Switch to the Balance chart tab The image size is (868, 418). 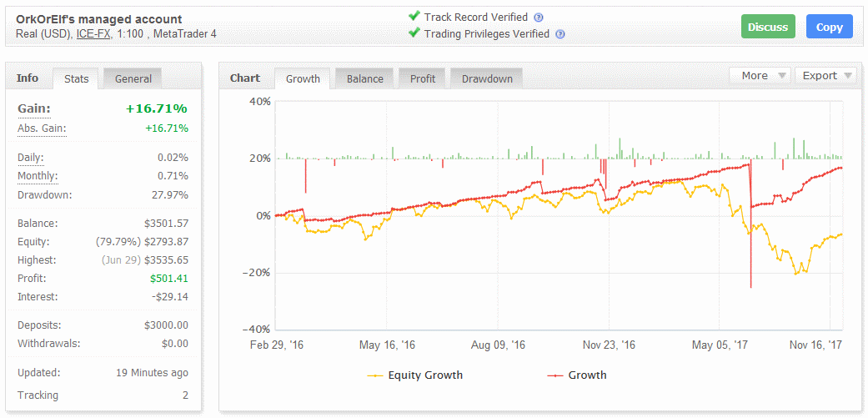pos(365,78)
